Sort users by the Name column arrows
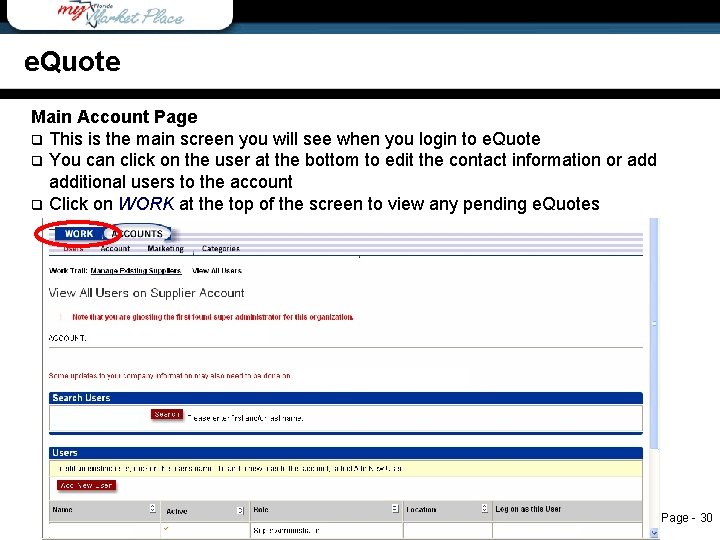 pos(153,509)
